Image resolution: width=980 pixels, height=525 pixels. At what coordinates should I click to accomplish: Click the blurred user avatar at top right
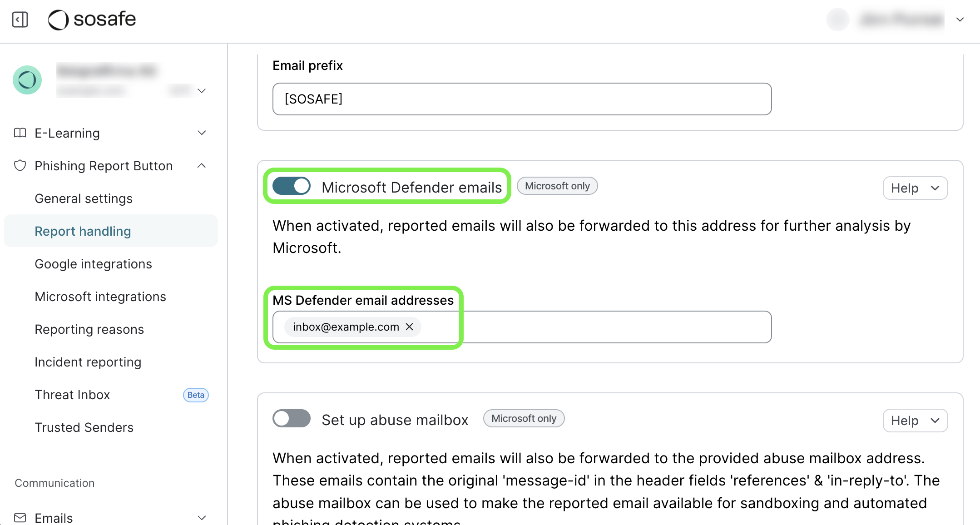pyautogui.click(x=837, y=20)
